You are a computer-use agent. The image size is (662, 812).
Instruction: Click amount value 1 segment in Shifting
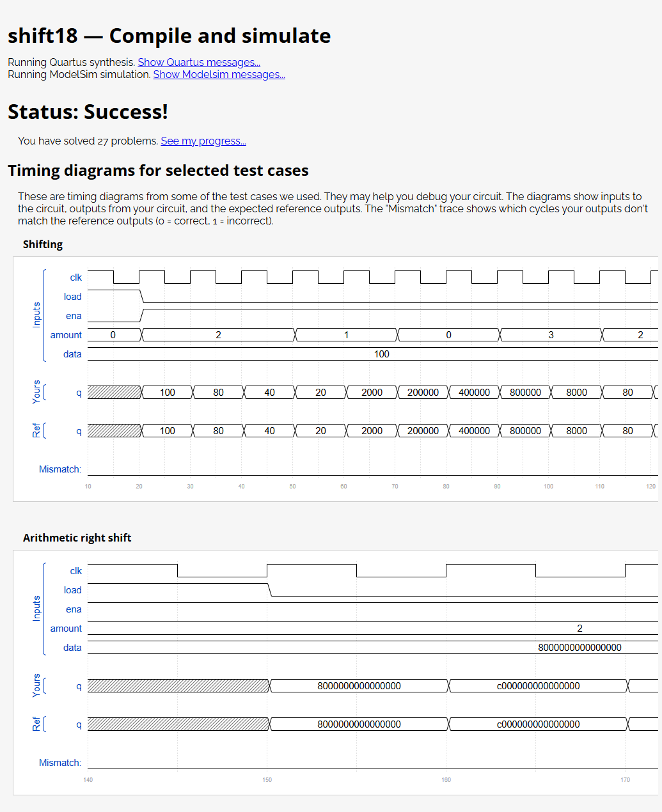pyautogui.click(x=346, y=334)
